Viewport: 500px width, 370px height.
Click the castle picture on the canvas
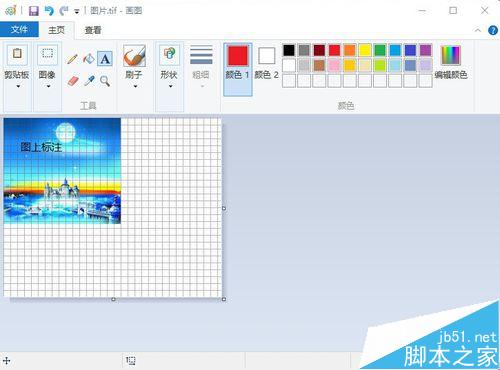pyautogui.click(x=62, y=171)
